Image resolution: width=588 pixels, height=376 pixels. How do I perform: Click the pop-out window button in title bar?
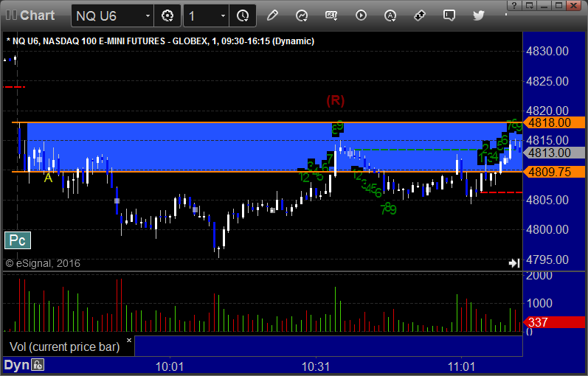[530, 5]
